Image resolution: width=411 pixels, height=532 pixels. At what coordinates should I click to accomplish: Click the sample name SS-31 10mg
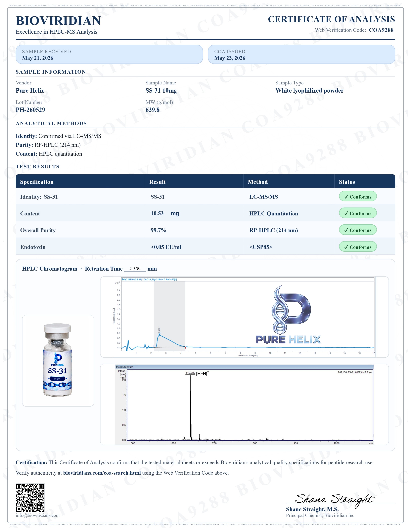pyautogui.click(x=161, y=91)
